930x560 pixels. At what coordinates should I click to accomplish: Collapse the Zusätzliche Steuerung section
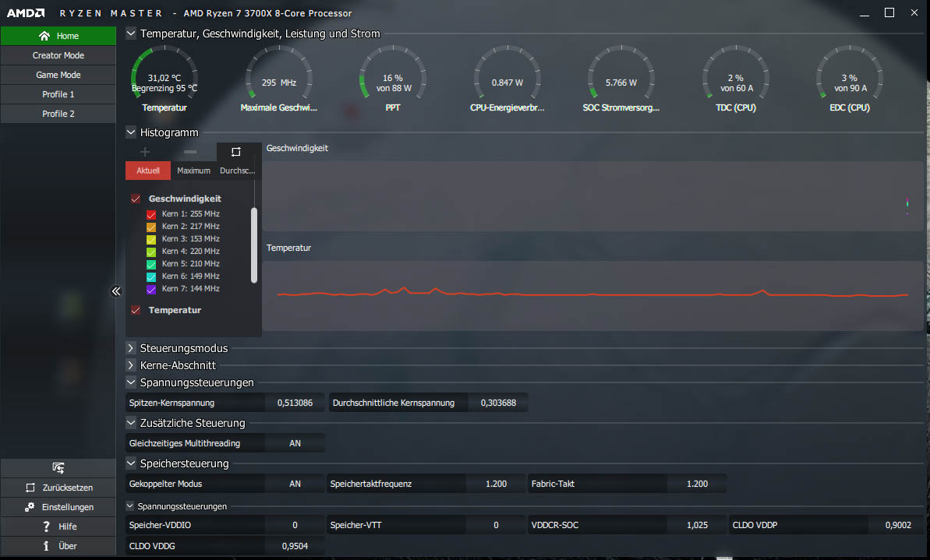click(131, 422)
